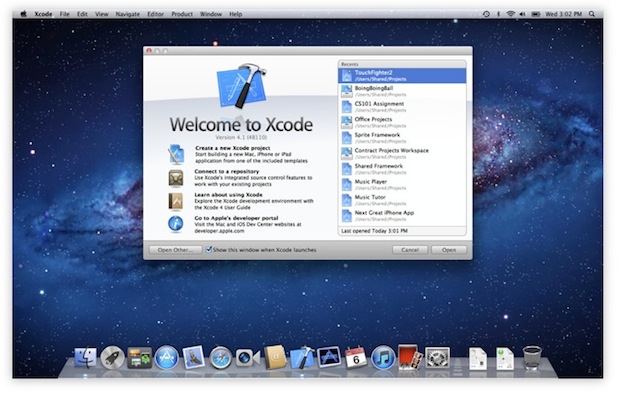Screen dimensions: 620x394
Task: Select Shared Framework recent project
Action: click(402, 169)
